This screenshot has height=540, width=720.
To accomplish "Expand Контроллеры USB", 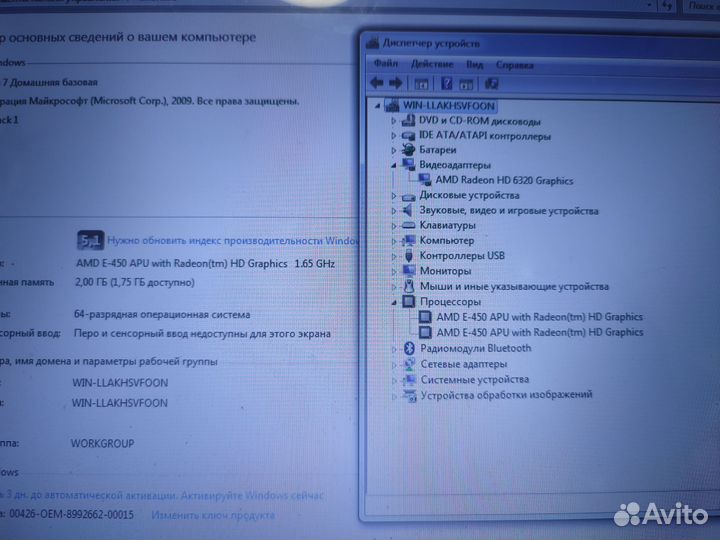I will pyautogui.click(x=394, y=256).
